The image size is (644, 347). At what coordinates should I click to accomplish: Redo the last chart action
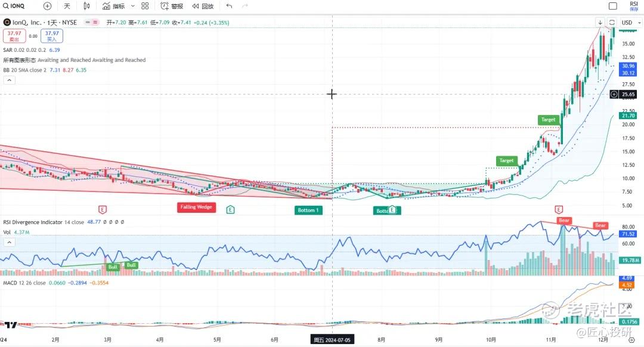(245, 6)
